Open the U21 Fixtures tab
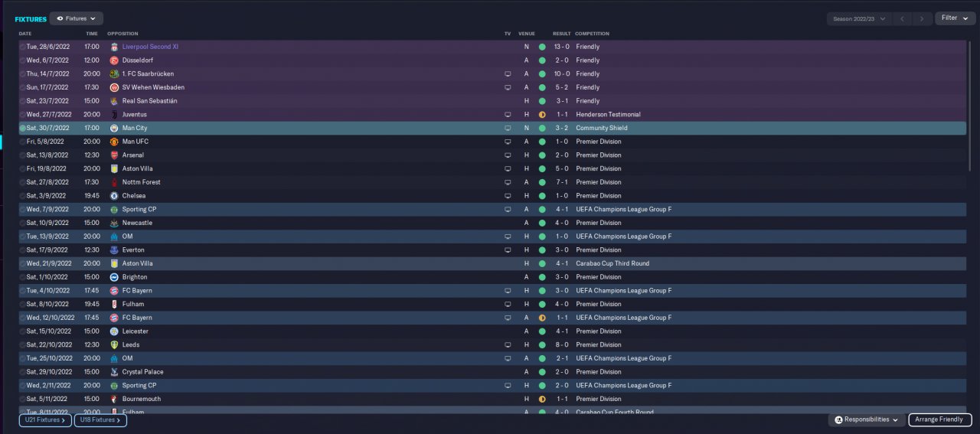The height and width of the screenshot is (434, 980). tap(45, 420)
